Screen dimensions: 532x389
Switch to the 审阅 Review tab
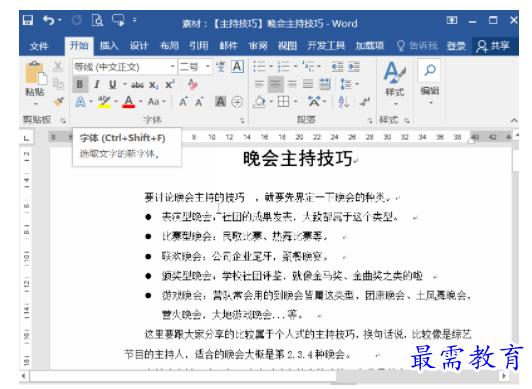(258, 46)
